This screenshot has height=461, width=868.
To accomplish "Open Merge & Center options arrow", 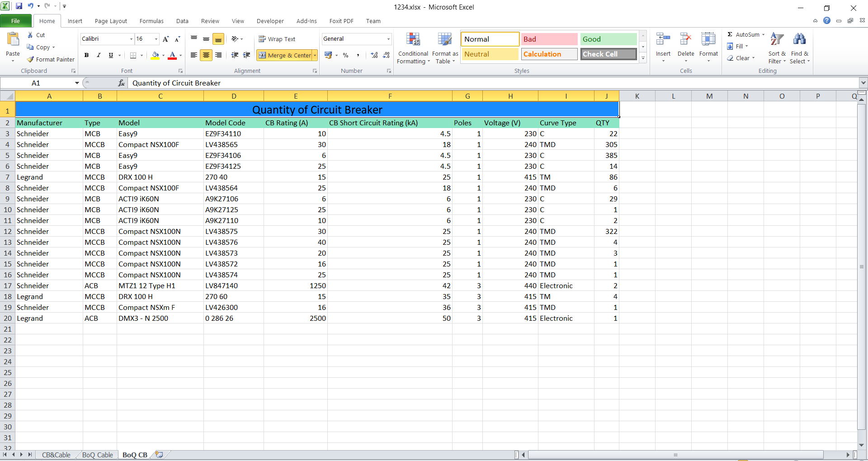I will [x=315, y=55].
